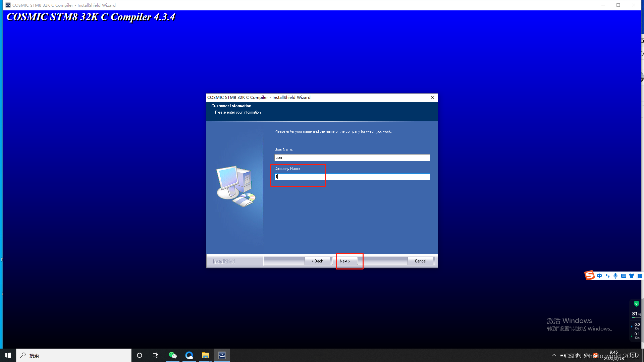Viewport: 644px width, 362px height.
Task: Click the Next button in the wizard
Action: 345,261
